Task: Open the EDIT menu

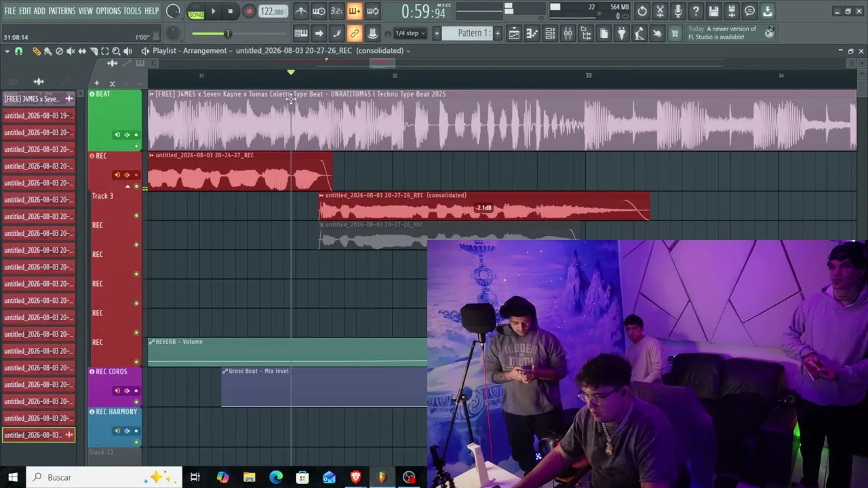Action: point(25,11)
